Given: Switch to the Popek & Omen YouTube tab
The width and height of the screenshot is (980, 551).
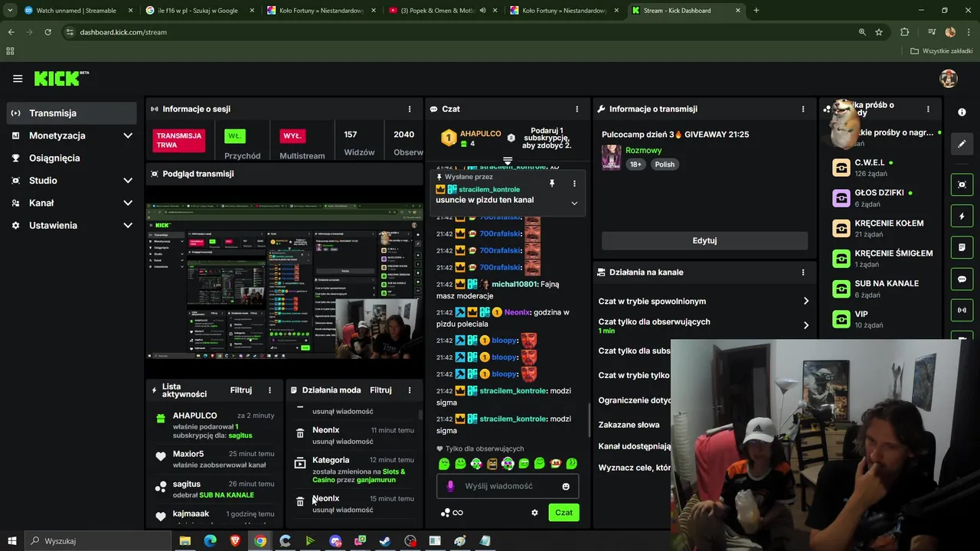Looking at the screenshot, I should (442, 11).
